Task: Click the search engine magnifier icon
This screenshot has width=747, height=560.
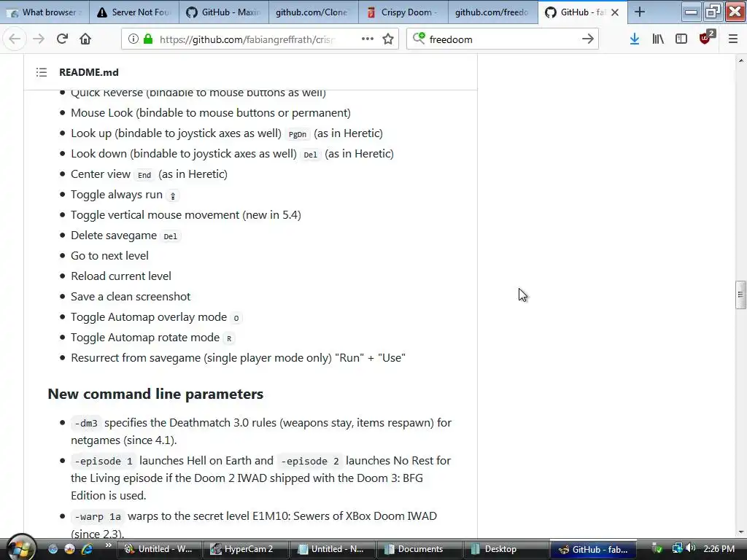Action: click(x=419, y=38)
